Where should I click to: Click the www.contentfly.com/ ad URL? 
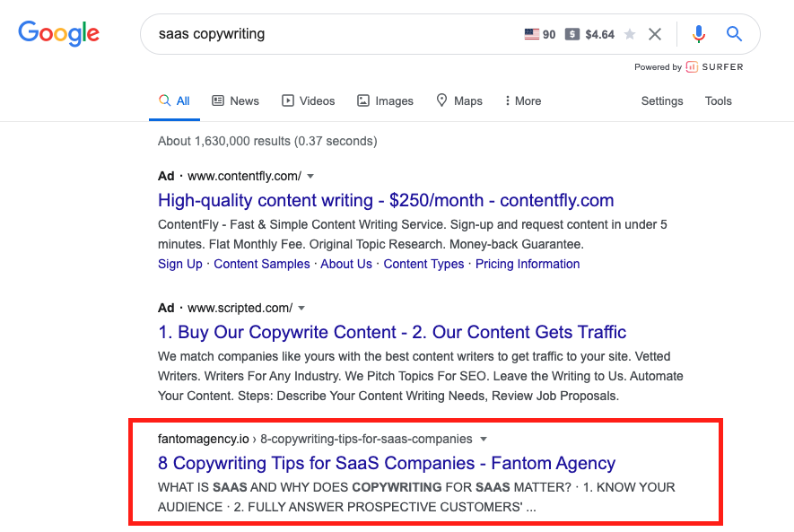pos(245,176)
